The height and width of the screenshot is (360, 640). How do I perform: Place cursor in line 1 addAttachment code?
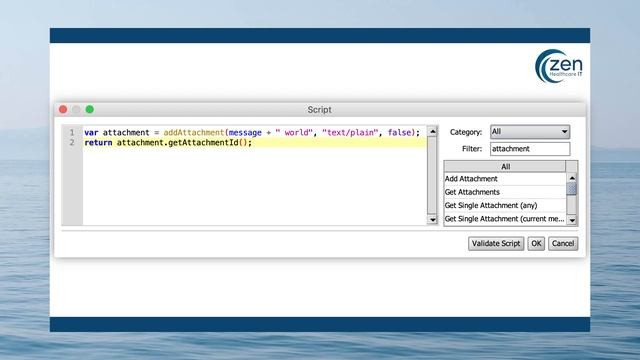[252, 133]
